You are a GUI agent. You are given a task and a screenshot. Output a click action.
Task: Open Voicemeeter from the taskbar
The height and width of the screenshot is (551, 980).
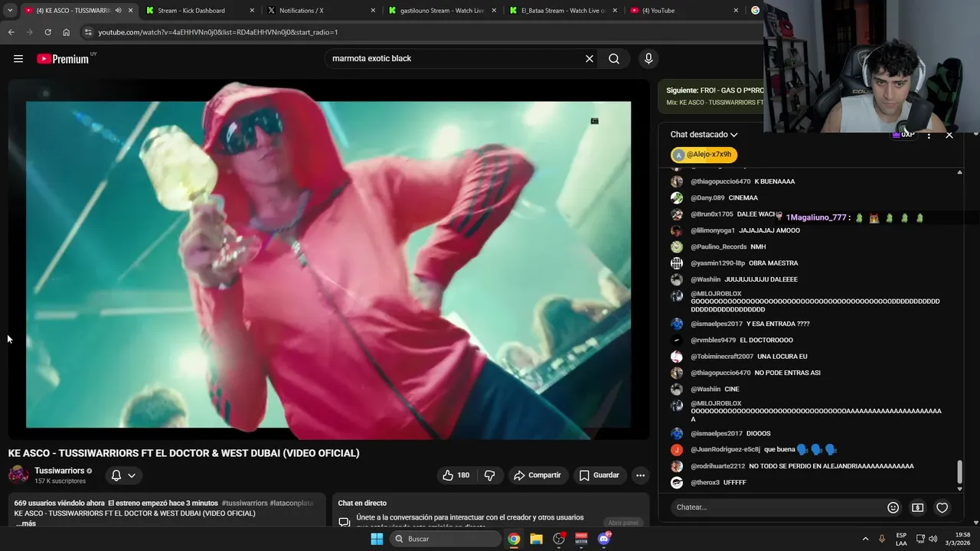[x=581, y=539]
